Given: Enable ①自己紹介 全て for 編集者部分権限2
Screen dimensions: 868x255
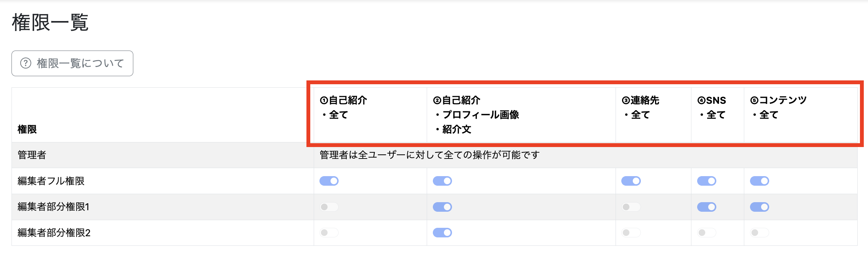Looking at the screenshot, I should (329, 233).
